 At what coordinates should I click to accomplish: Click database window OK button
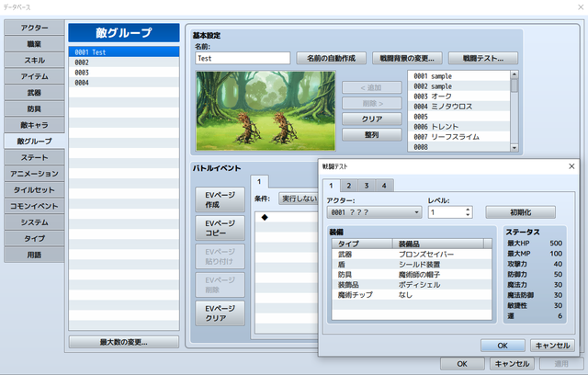[462, 364]
